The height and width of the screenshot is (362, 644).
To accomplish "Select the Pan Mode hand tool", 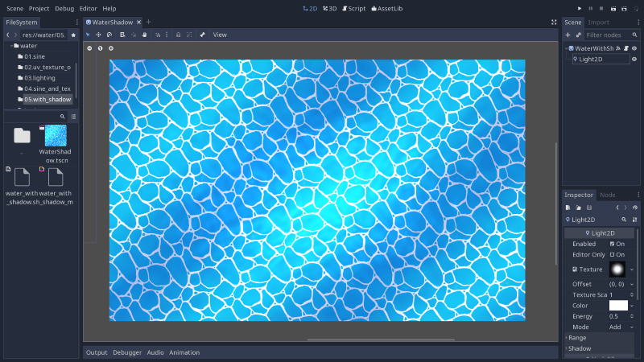I will [144, 35].
